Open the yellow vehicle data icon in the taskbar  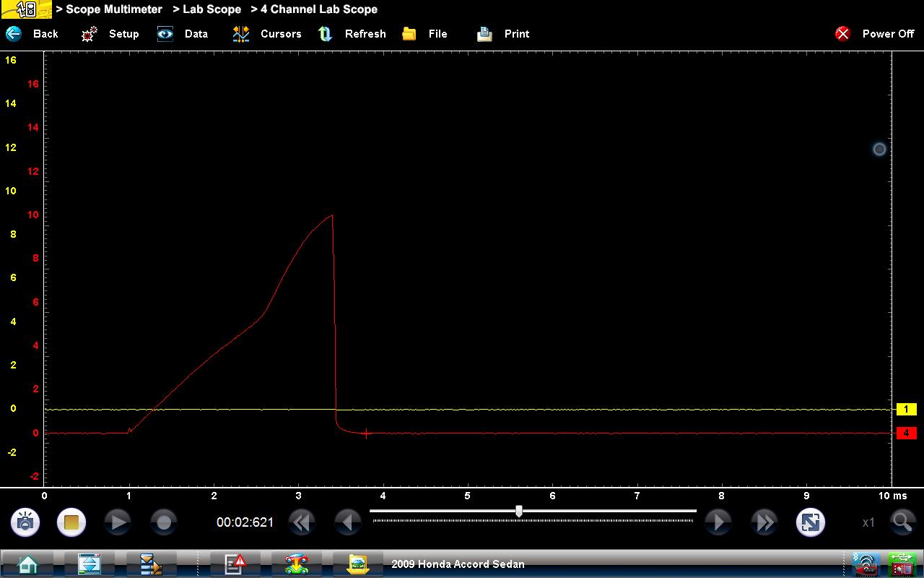pos(359,564)
